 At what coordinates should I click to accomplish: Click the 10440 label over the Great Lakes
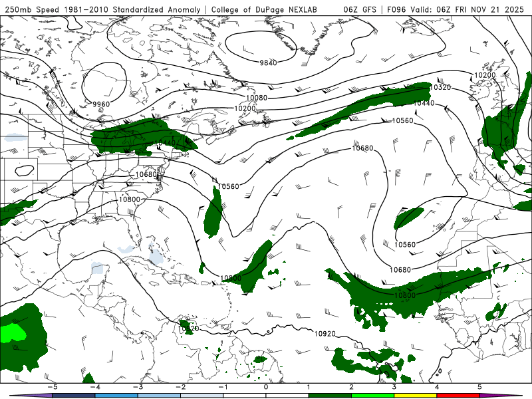point(165,143)
